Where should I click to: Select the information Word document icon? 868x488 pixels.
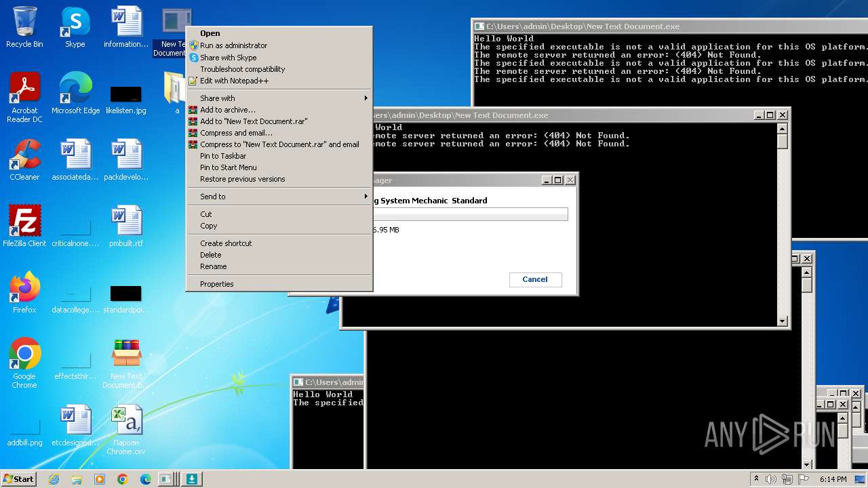pyautogui.click(x=126, y=28)
